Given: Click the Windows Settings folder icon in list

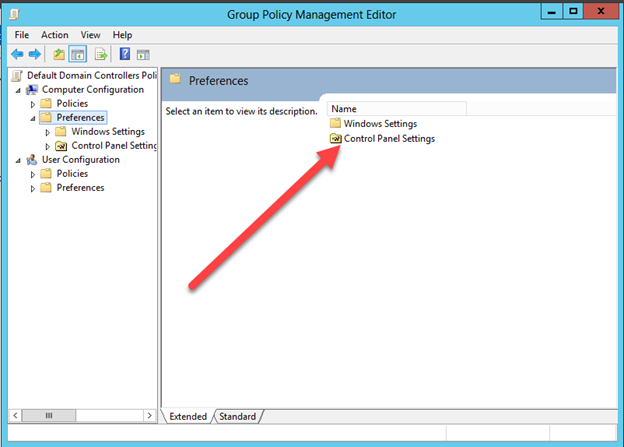Looking at the screenshot, I should coord(335,123).
